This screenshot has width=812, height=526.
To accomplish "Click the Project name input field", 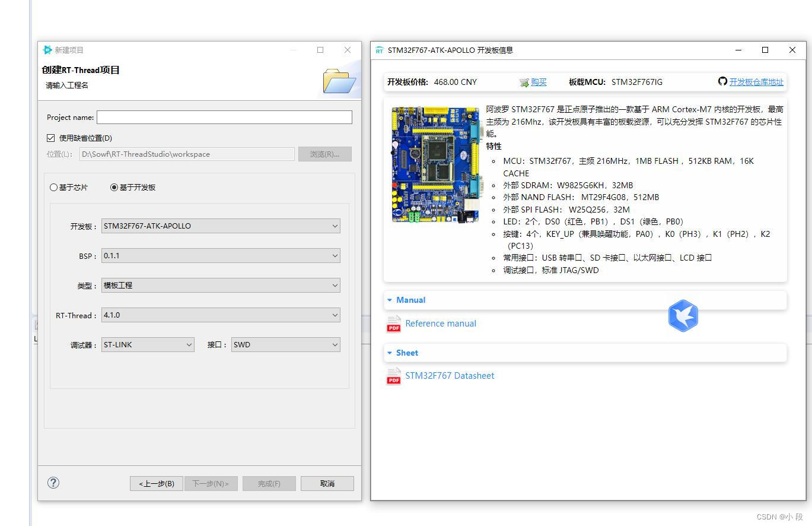I will [224, 117].
